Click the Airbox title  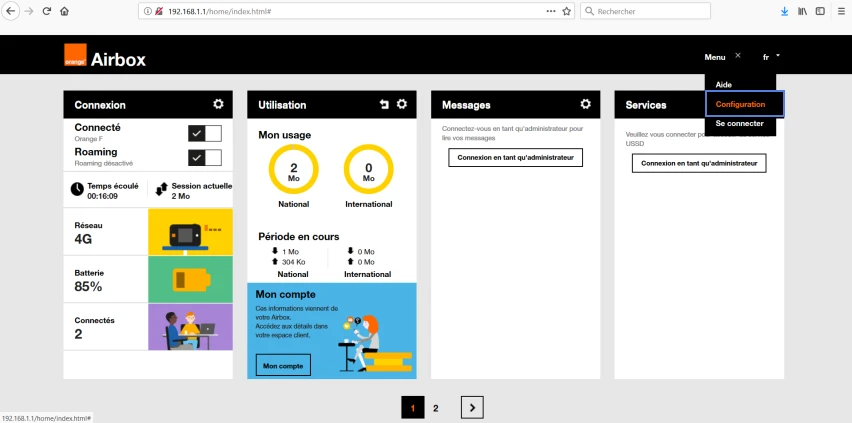click(x=118, y=59)
